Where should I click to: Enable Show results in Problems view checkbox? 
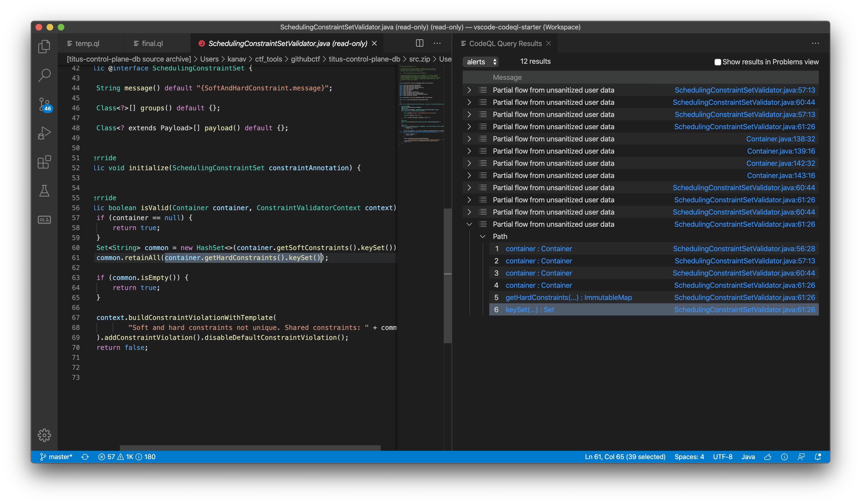718,62
